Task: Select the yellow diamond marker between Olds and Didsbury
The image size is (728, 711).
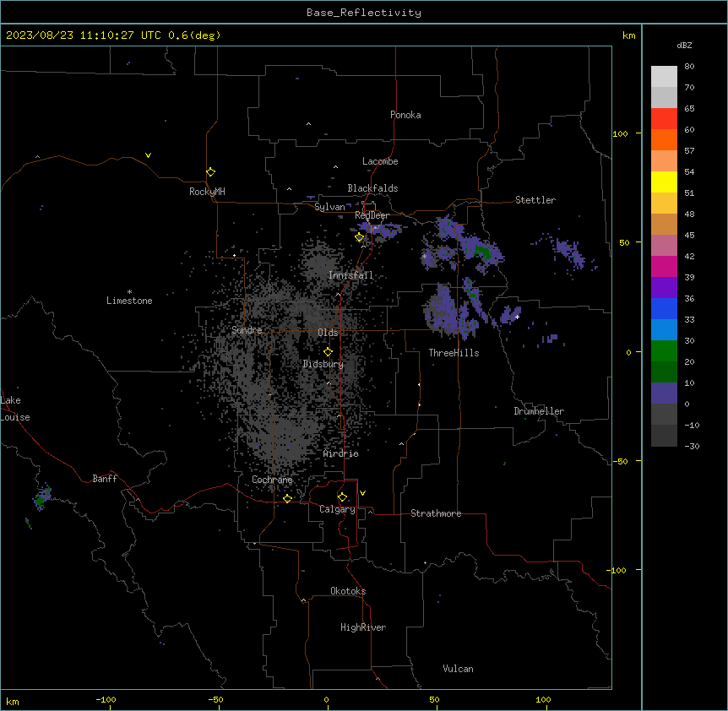Action: 328,352
